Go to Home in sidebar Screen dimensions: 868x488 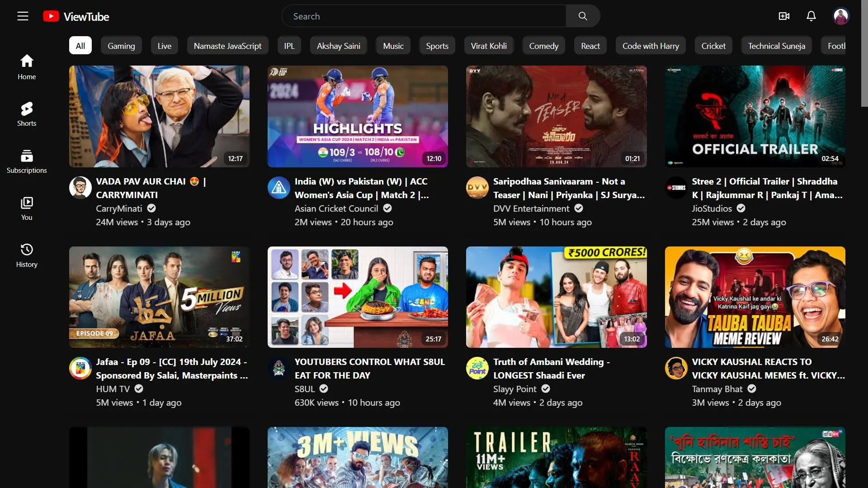coord(27,67)
